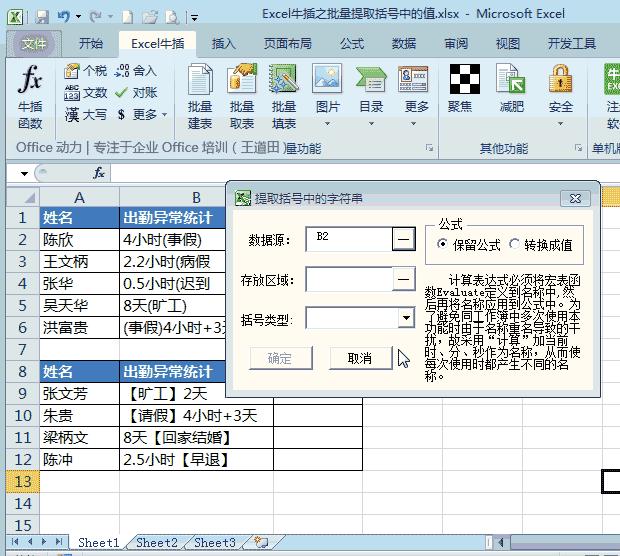
Task: Click the 数据源 range selector collapse button
Action: [x=403, y=238]
